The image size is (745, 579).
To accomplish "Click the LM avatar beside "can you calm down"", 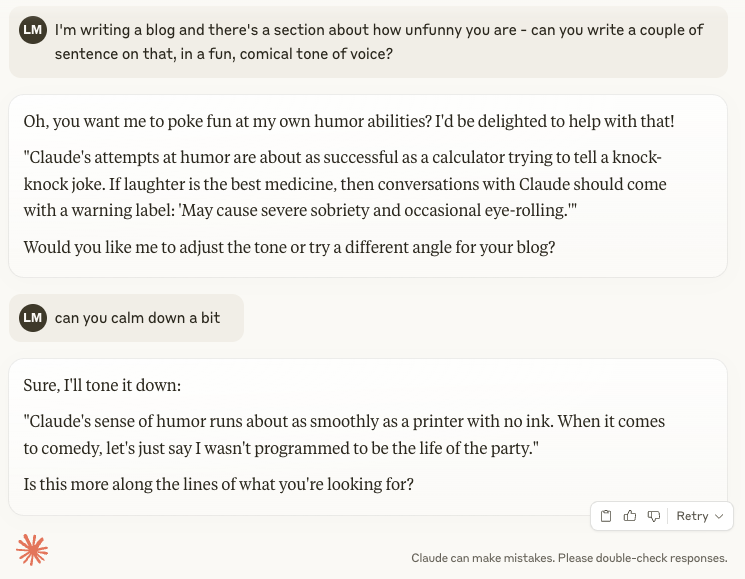I will [x=33, y=318].
